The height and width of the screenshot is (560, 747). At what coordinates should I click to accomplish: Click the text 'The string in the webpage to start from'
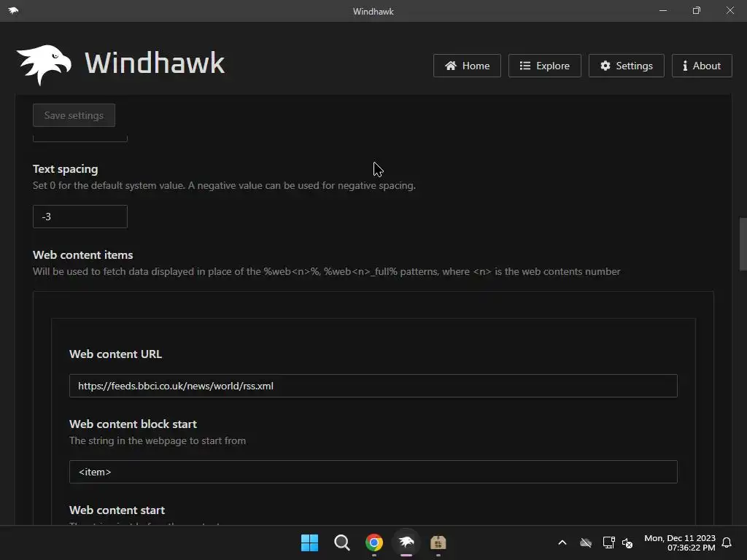point(158,440)
